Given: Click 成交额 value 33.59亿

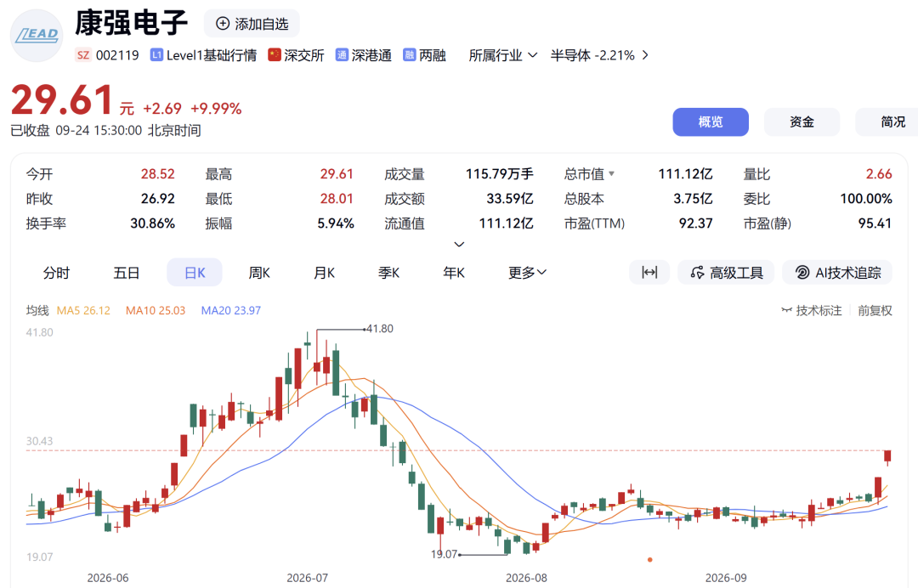Looking at the screenshot, I should pyautogui.click(x=509, y=198).
